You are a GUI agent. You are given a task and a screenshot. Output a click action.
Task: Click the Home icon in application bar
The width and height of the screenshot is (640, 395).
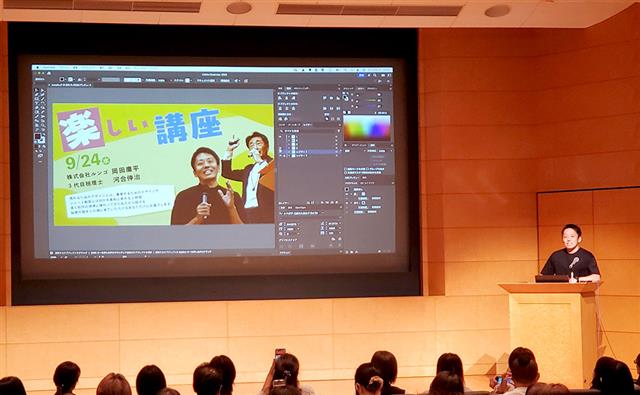click(x=49, y=74)
